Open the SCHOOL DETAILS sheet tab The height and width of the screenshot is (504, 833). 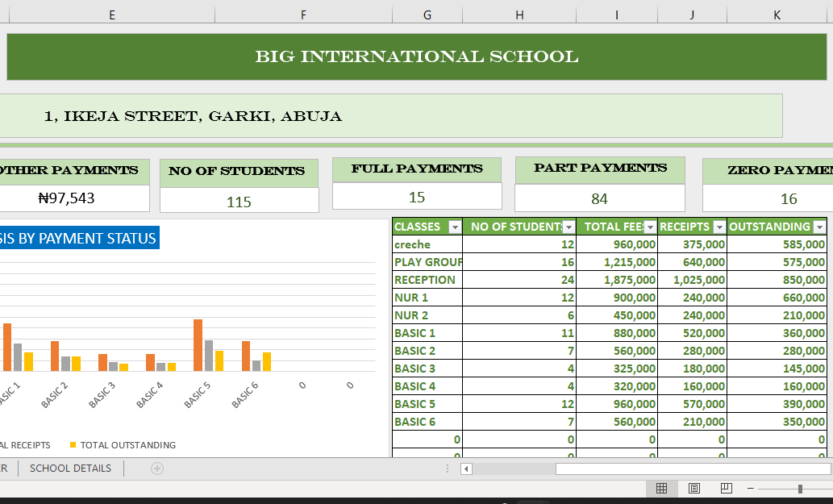70,469
